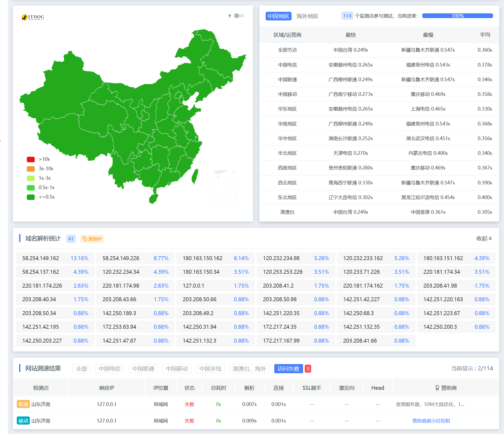Click 响应IP column header
Image resolution: width=504 pixels, height=434 pixels.
coord(107,388)
